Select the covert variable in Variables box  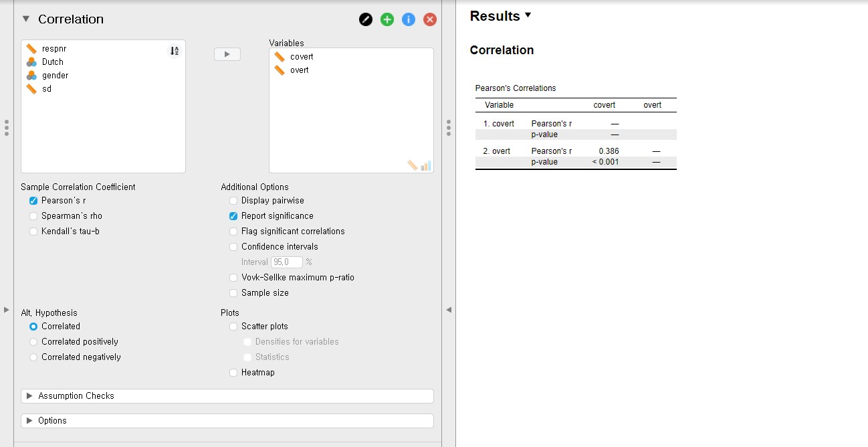tap(301, 57)
